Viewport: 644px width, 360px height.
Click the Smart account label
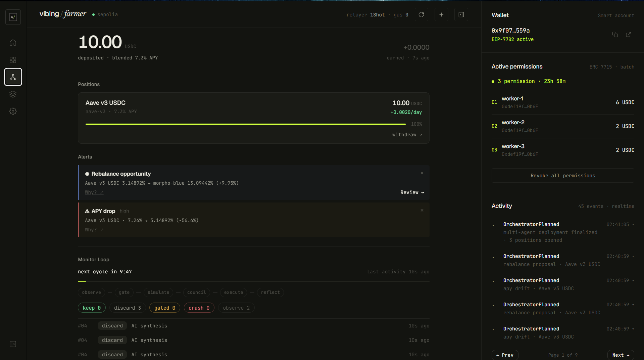click(x=616, y=15)
